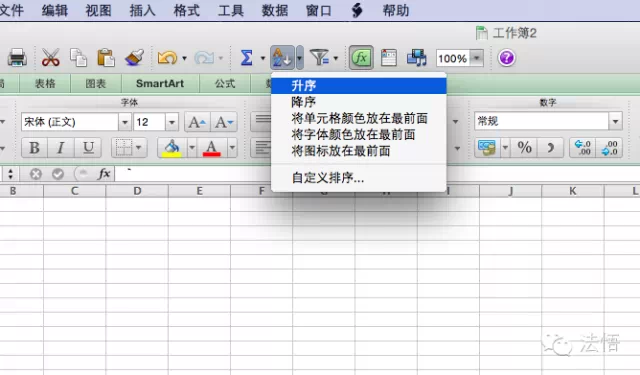Viewport: 640px width, 375px height.
Task: Open the number format 常规 dropdown
Action: (615, 121)
